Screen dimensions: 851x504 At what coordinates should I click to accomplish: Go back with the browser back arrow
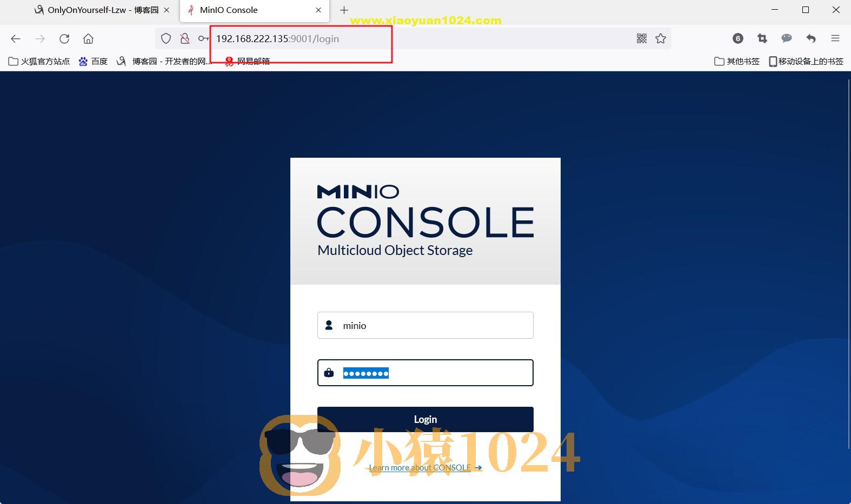(16, 38)
